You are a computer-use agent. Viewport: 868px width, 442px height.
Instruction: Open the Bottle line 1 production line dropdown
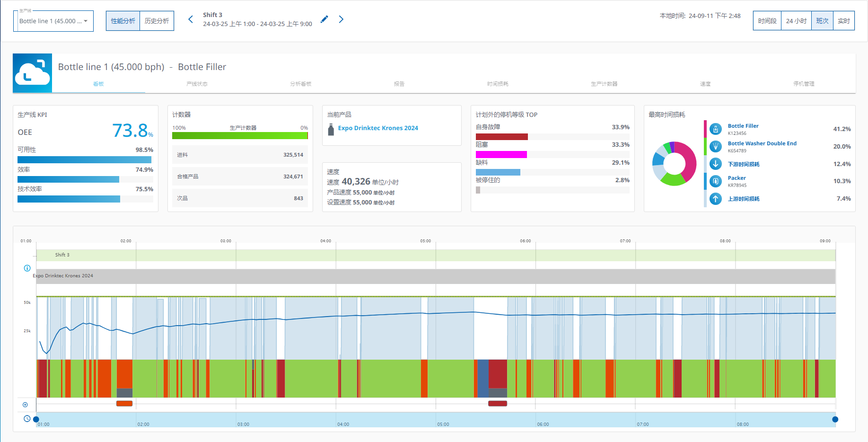[53, 21]
